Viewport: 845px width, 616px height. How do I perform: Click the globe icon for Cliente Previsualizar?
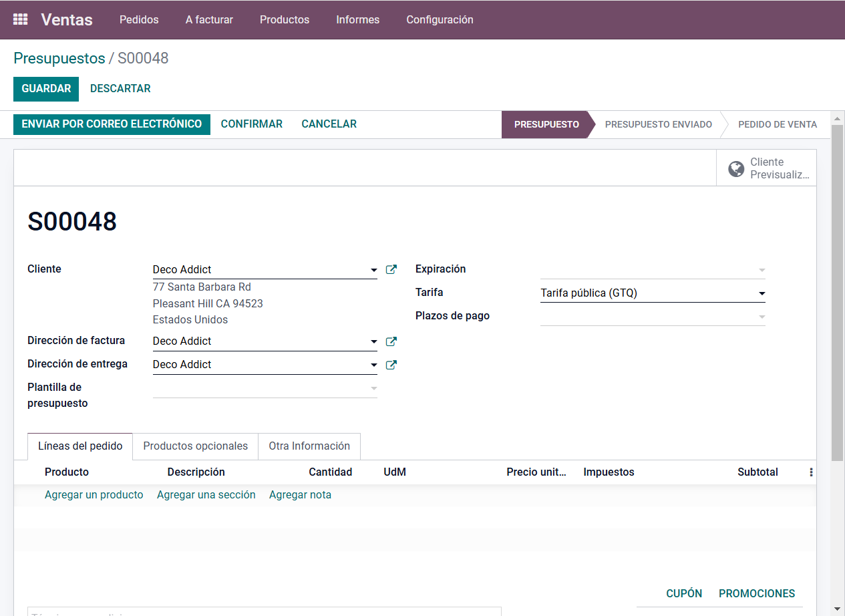[x=736, y=168]
